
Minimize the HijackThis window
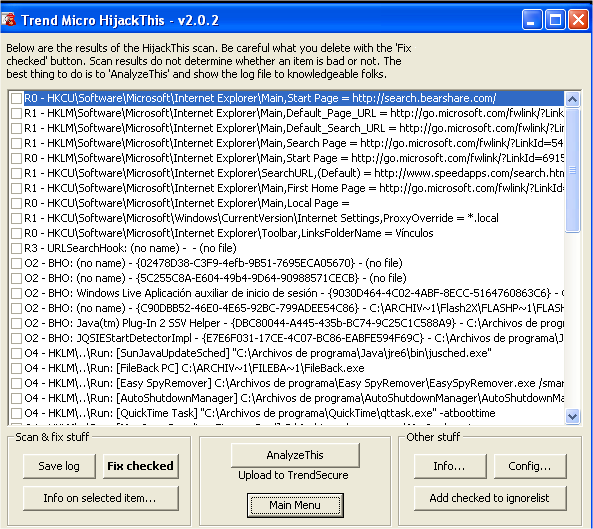coord(532,19)
